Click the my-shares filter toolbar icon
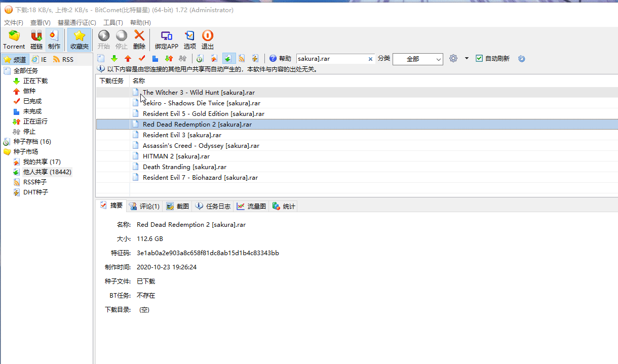Viewport: 618px width, 364px height. tap(214, 59)
